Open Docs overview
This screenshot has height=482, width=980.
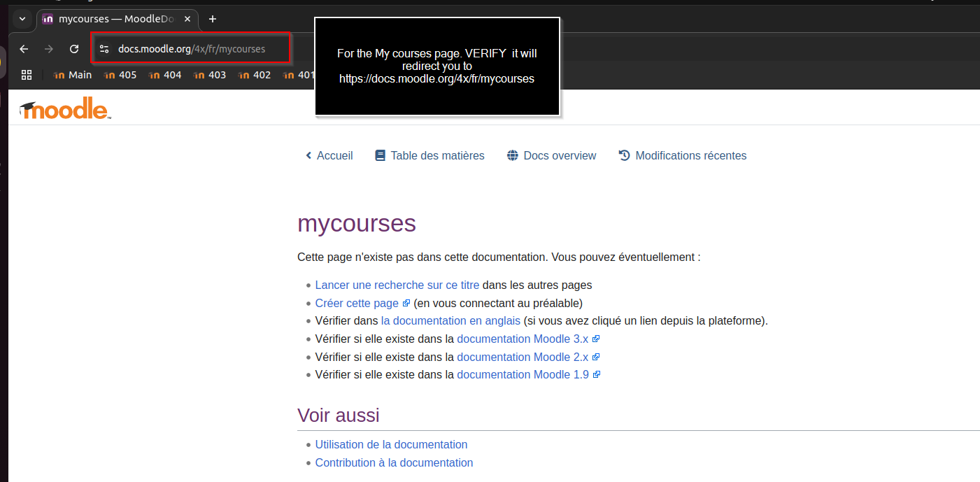pyautogui.click(x=551, y=155)
